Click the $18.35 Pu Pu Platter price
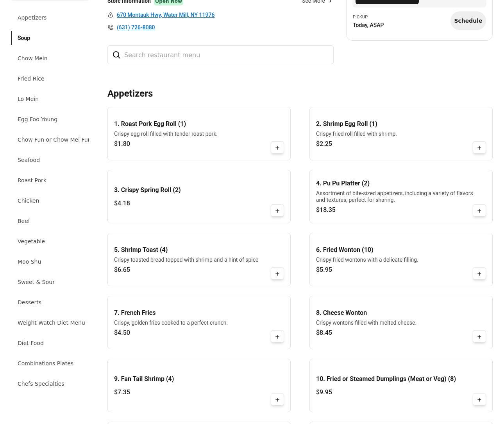504x424 pixels. click(x=326, y=210)
